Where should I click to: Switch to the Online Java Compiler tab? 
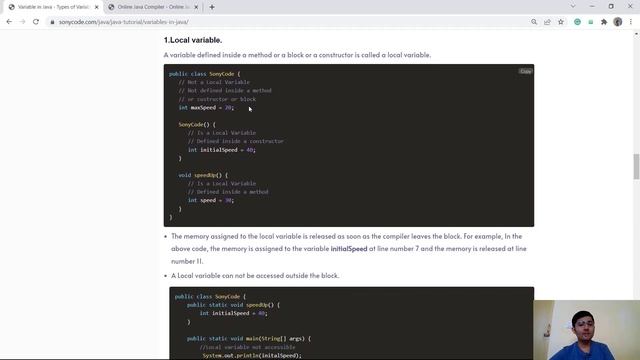(153, 7)
